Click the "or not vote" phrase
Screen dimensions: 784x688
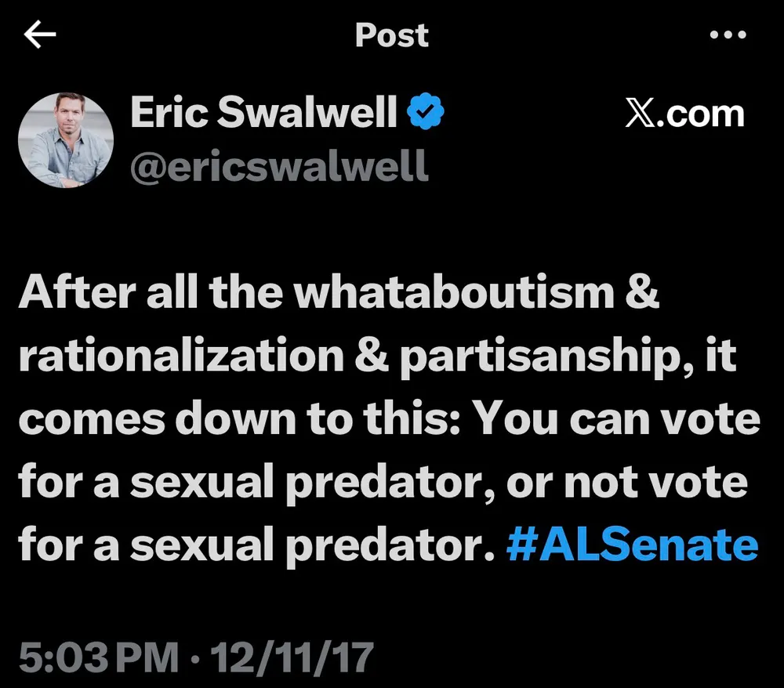[x=626, y=483]
